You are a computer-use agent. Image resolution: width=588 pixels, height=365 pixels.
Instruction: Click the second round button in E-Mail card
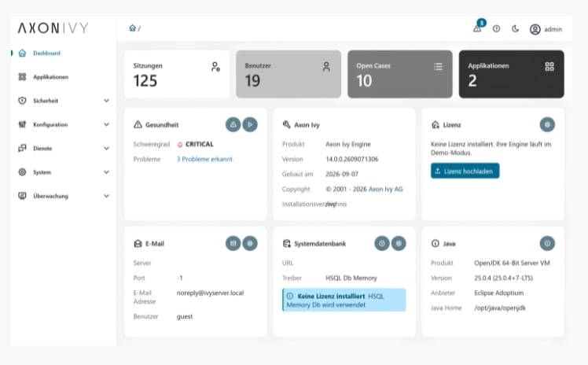click(x=250, y=243)
